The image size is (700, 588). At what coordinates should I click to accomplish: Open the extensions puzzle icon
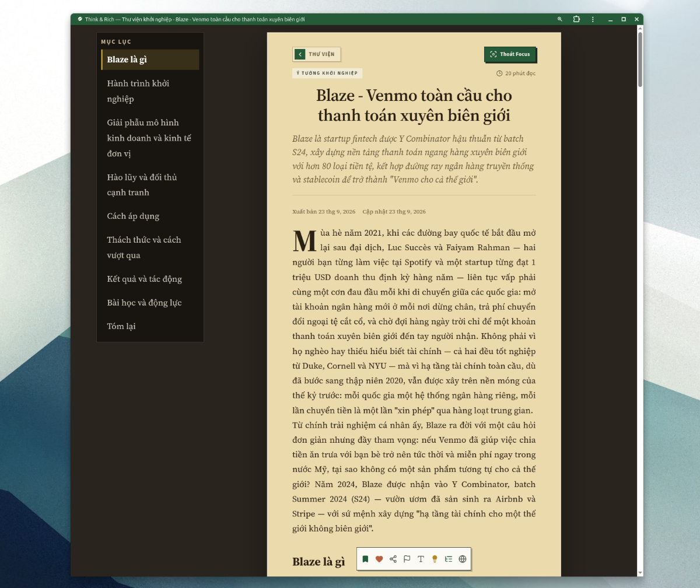576,19
